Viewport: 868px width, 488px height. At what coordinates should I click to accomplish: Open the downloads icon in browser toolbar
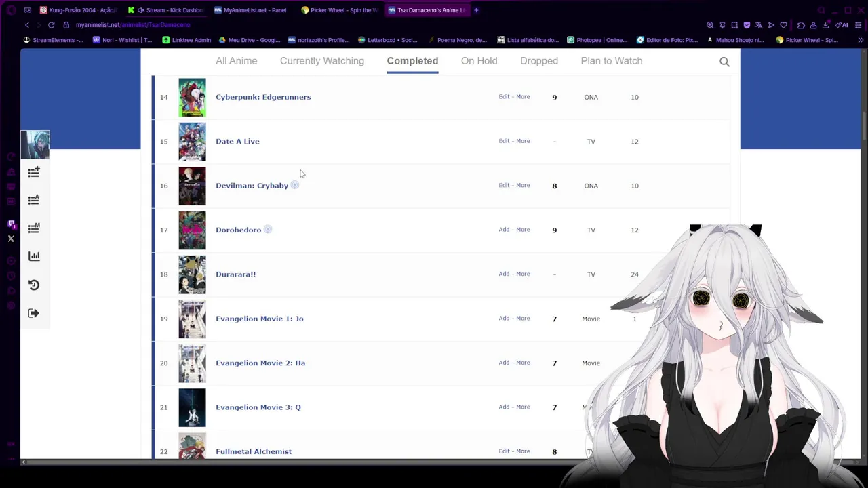coord(825,25)
